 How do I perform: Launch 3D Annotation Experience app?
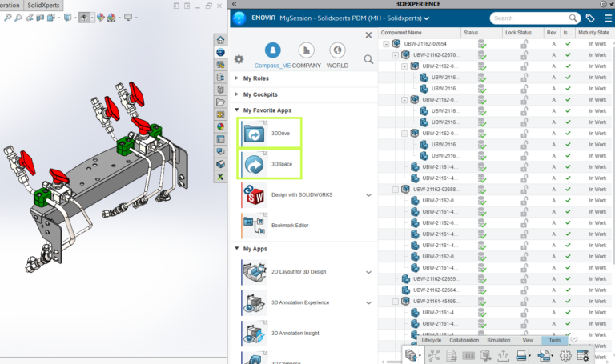tap(286, 302)
